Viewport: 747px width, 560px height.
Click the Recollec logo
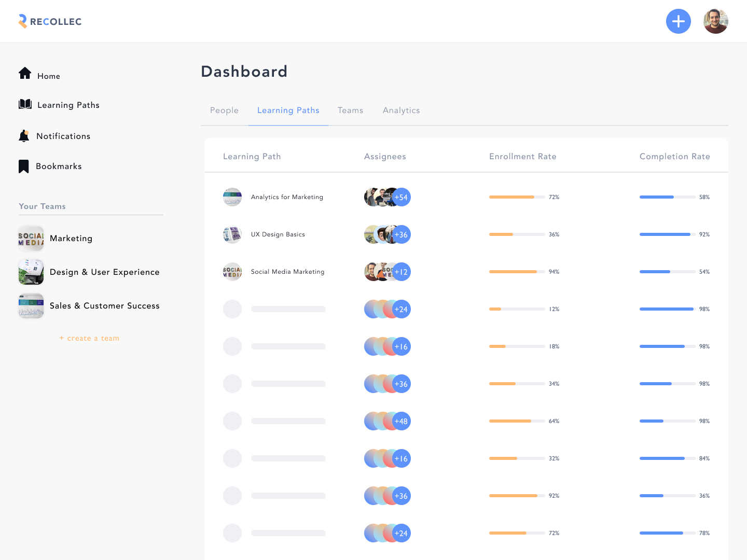point(50,21)
